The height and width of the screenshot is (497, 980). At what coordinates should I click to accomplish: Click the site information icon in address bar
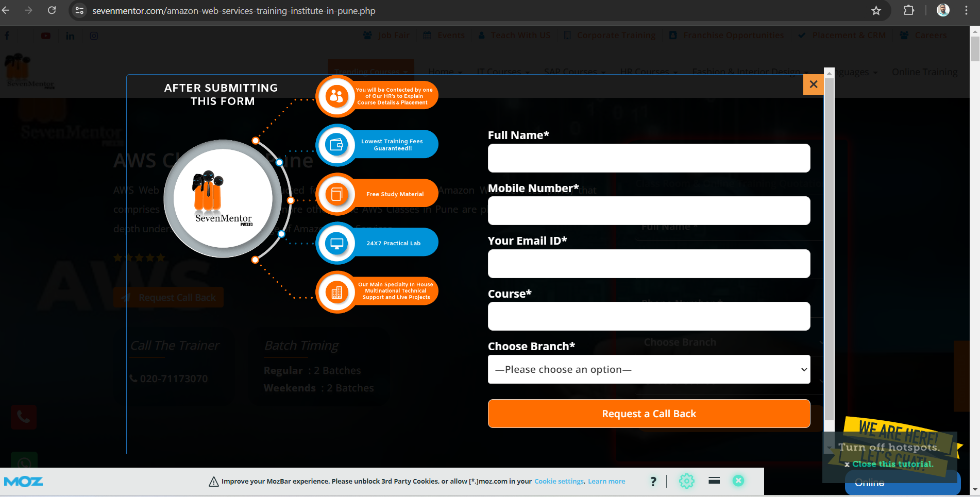coord(79,11)
